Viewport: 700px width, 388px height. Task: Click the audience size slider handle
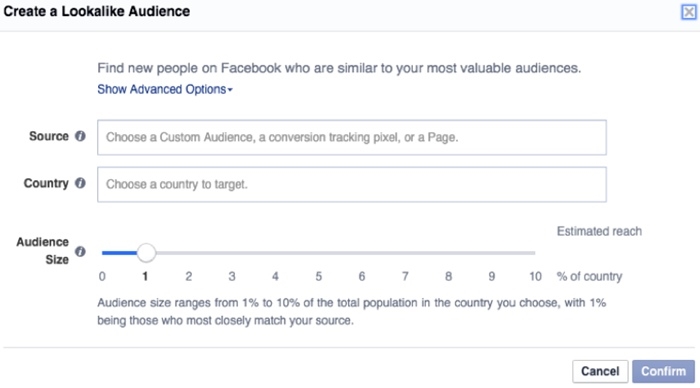coord(146,253)
